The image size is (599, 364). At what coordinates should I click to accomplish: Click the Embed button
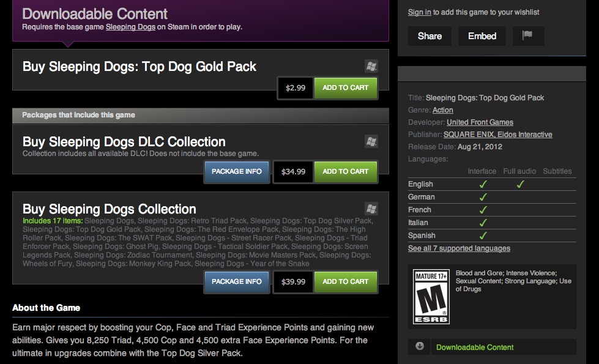pyautogui.click(x=482, y=36)
